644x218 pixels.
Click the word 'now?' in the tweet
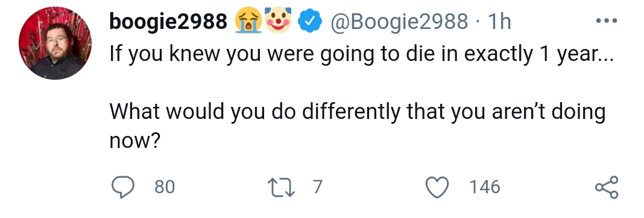[x=134, y=141]
